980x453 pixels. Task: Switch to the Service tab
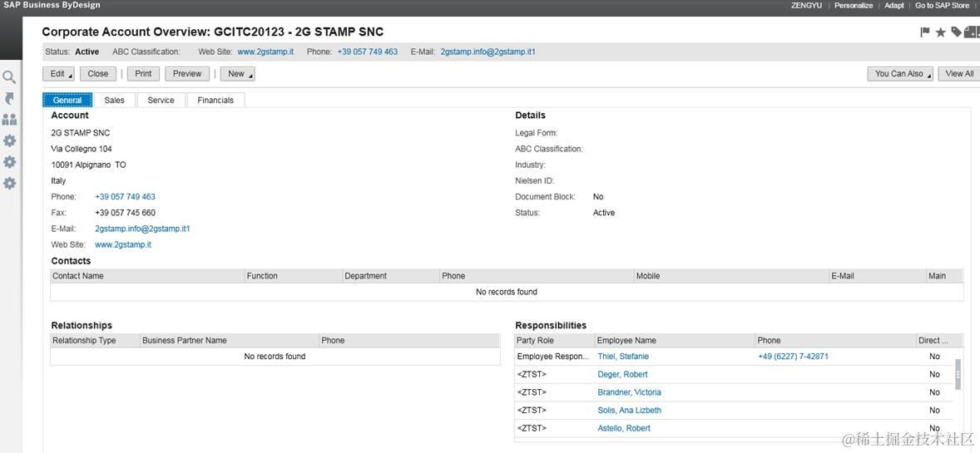click(x=161, y=100)
